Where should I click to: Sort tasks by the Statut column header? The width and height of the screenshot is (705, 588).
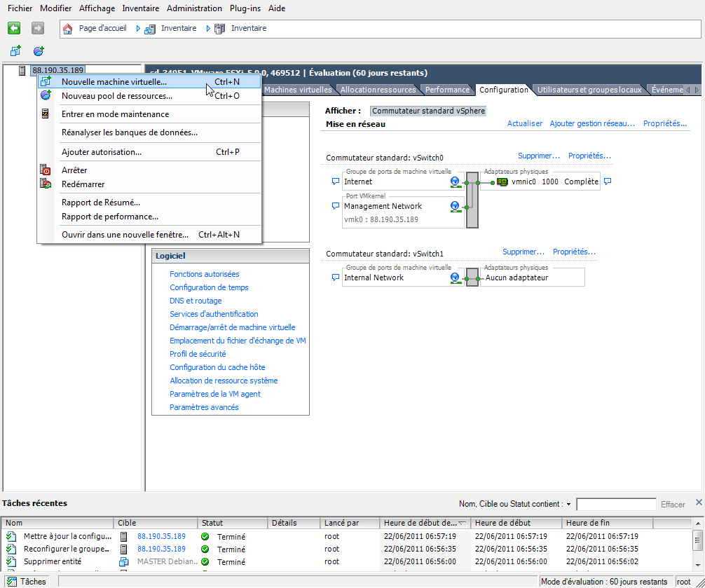pyautogui.click(x=232, y=523)
